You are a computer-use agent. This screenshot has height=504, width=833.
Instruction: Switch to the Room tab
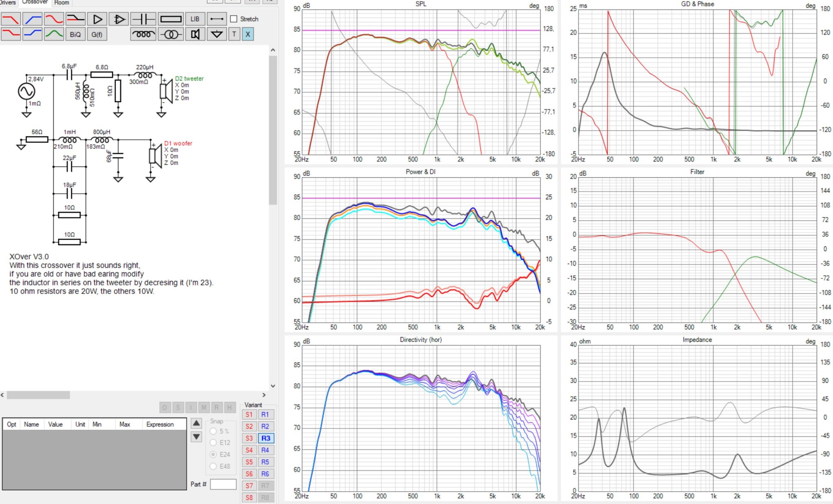[x=62, y=2]
